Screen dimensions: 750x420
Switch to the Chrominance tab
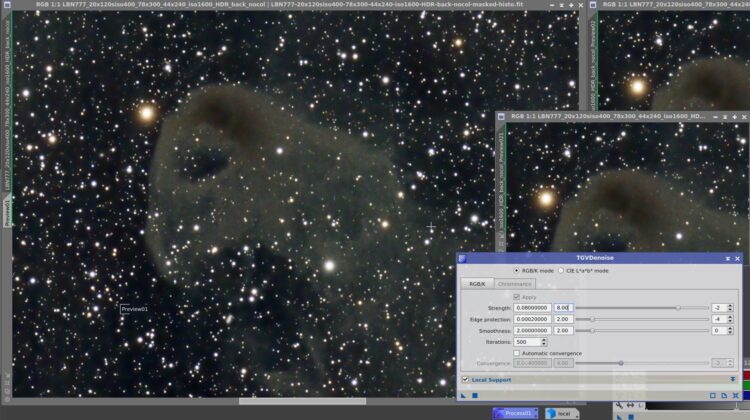pos(515,284)
